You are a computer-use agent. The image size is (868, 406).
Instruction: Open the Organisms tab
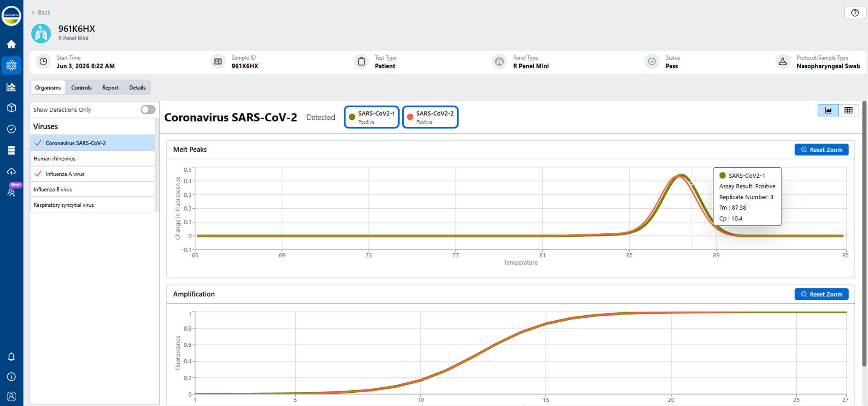coord(48,87)
